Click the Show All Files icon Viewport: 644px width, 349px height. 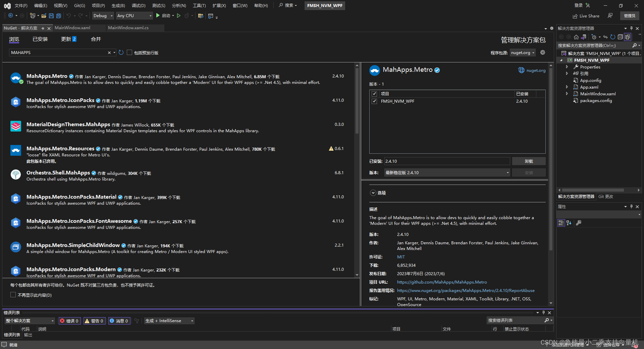(x=628, y=37)
